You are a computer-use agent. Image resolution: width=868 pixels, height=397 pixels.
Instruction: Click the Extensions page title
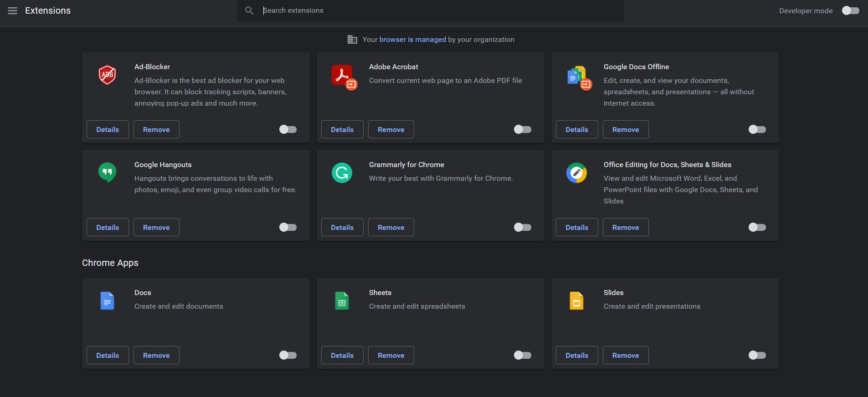click(x=48, y=10)
